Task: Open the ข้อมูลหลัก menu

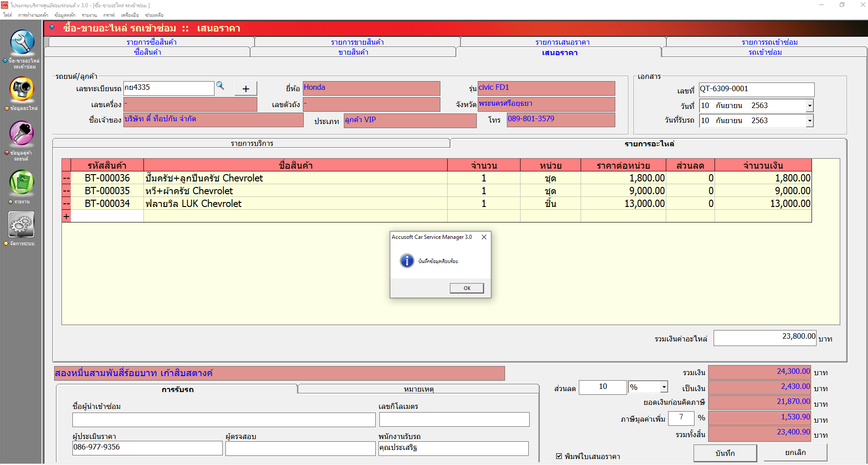Action: 65,15
